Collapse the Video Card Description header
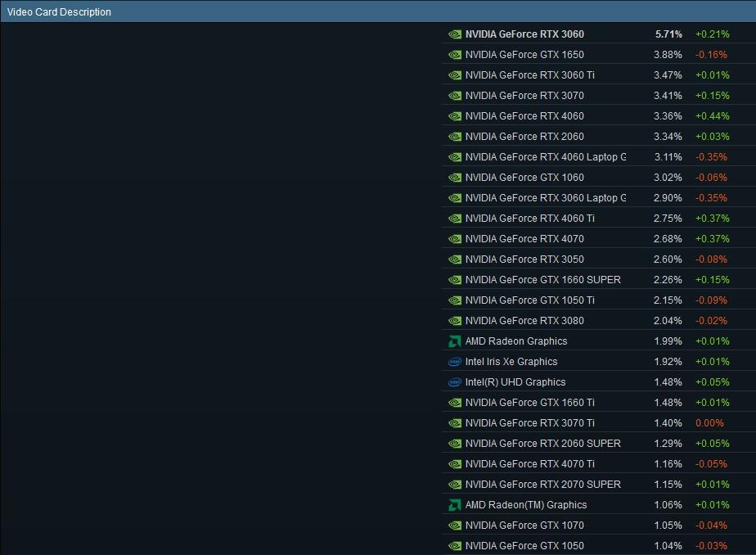The width and height of the screenshot is (756, 555). 59,11
